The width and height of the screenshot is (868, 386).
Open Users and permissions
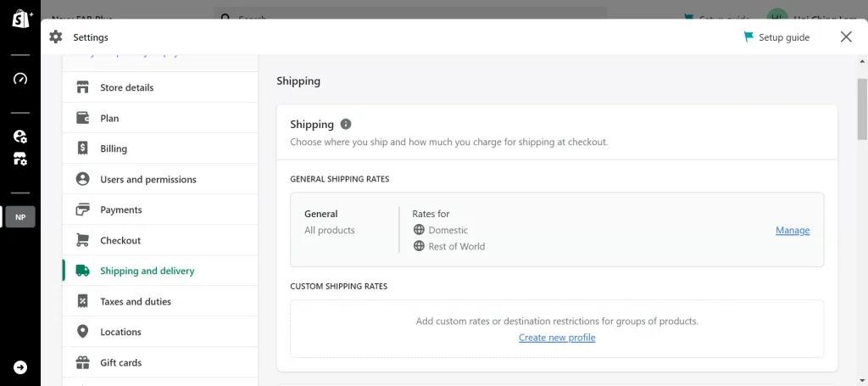point(160,179)
